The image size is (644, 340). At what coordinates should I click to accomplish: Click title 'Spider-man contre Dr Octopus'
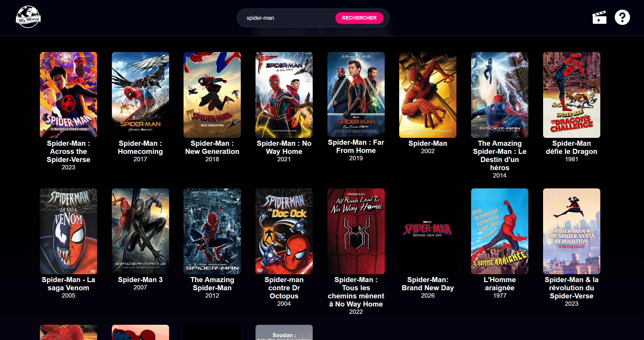(284, 288)
